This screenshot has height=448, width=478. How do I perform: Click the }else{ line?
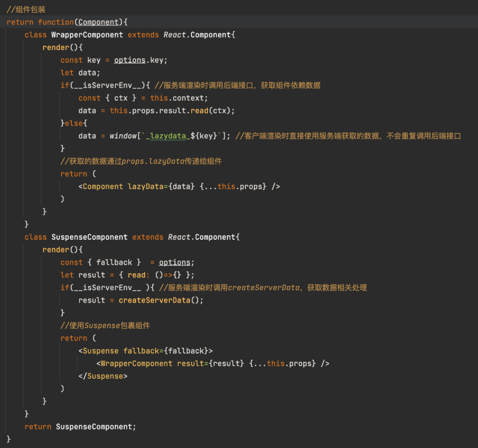point(74,123)
